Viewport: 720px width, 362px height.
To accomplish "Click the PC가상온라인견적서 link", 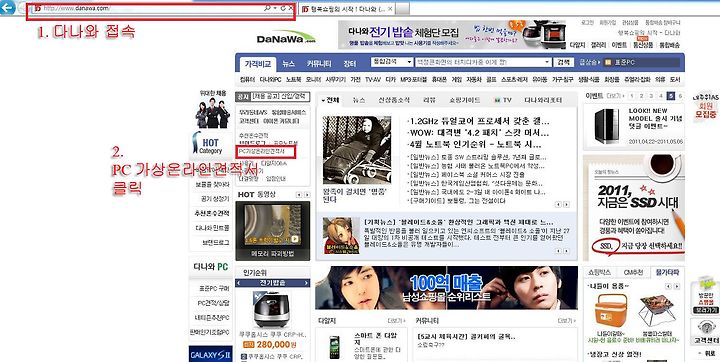I will click(262, 151).
